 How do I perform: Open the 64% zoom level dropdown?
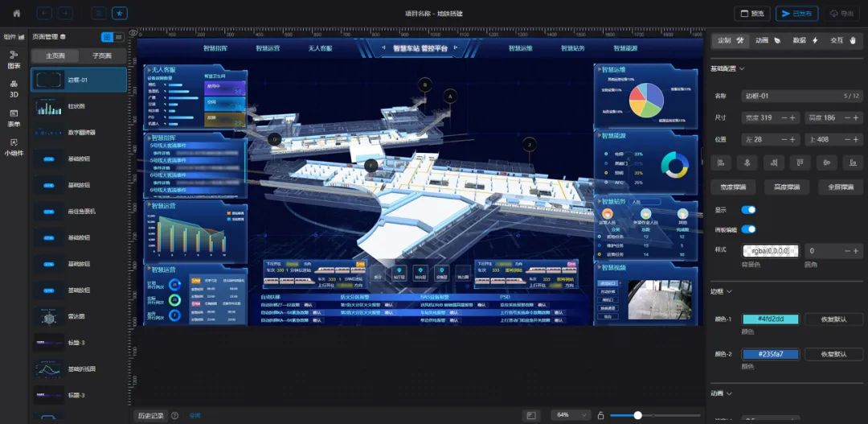[x=570, y=415]
